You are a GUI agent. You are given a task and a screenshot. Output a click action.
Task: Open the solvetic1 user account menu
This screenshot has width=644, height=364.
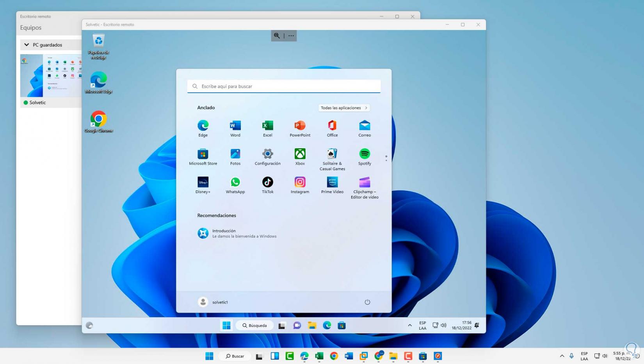tap(213, 302)
